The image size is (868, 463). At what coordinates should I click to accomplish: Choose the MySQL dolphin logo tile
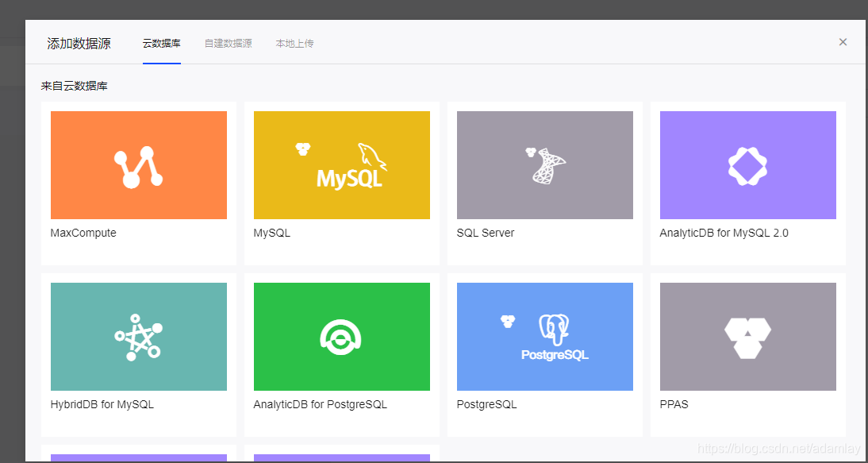[341, 165]
